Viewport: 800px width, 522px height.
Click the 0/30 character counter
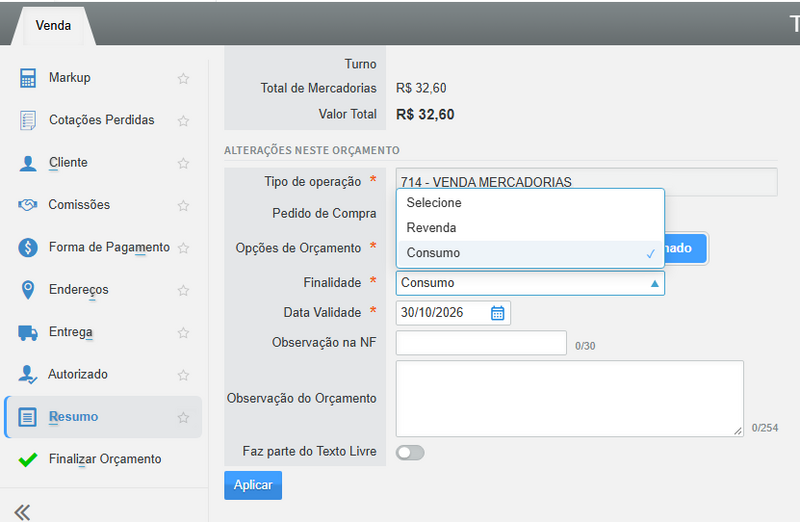point(585,346)
